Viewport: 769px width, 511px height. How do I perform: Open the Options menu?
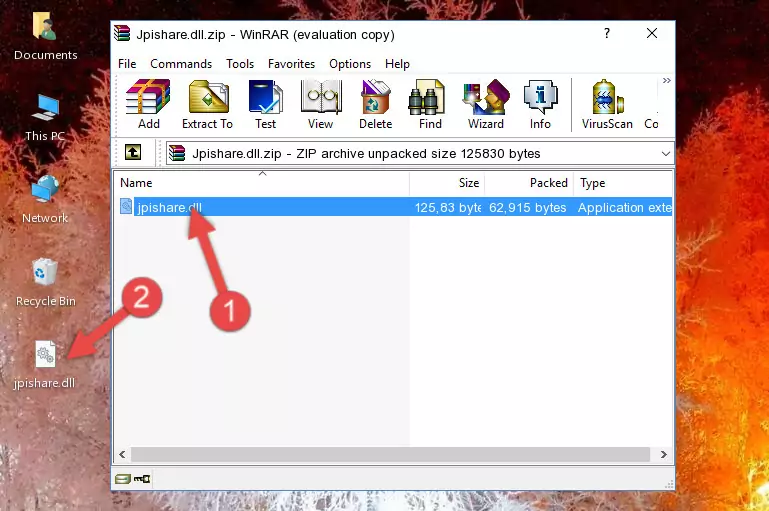[x=350, y=64]
